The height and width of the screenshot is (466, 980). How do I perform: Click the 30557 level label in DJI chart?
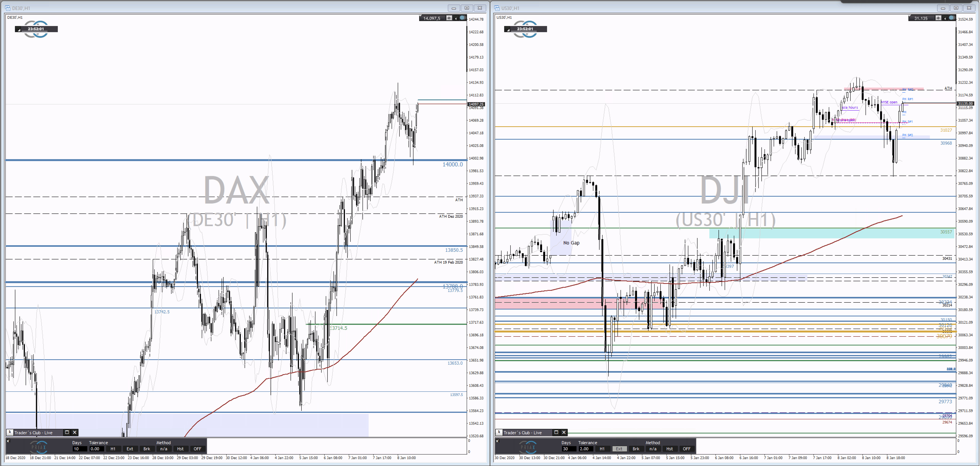coord(946,232)
